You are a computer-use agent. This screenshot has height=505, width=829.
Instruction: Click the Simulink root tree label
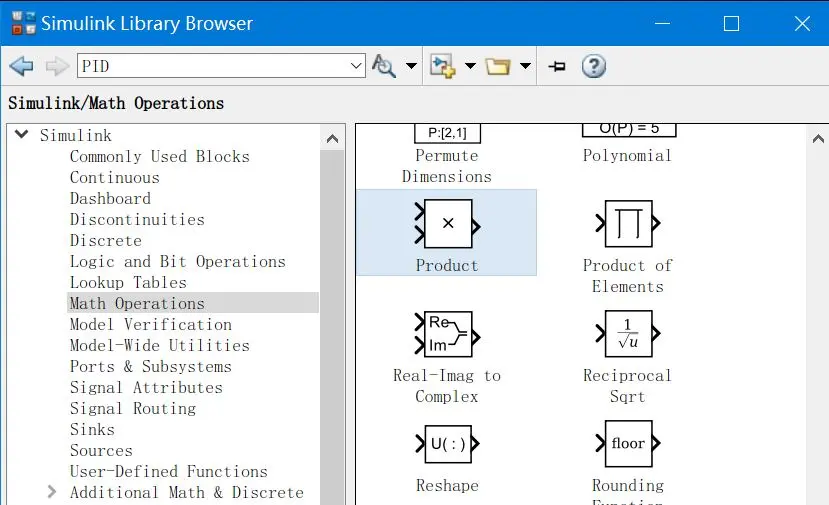76,135
